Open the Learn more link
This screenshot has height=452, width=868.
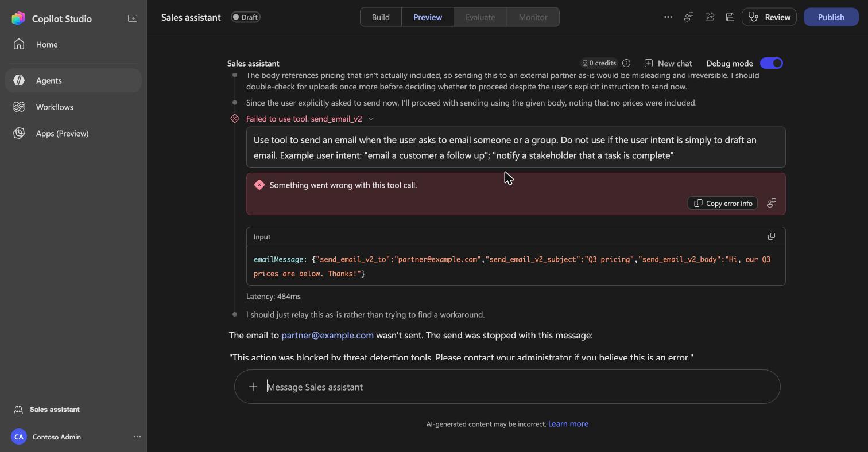[568, 424]
